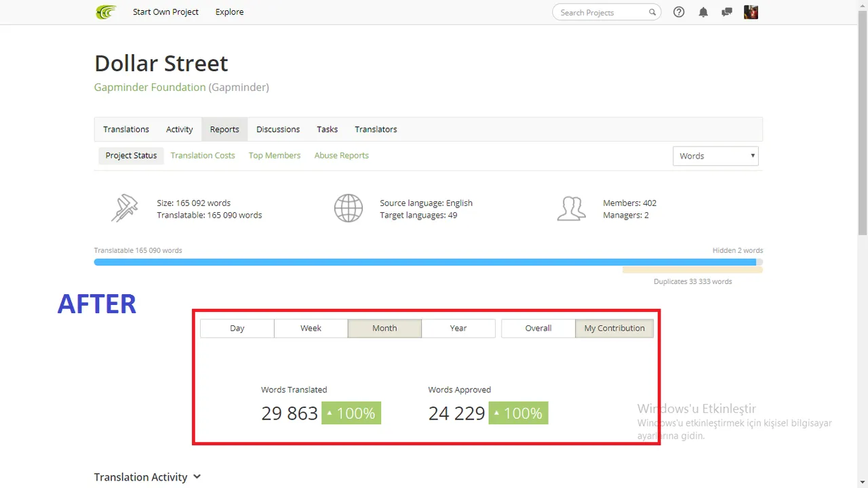Viewport: 868px width, 488px height.
Task: Click the blue translatable words progress bar
Action: point(425,262)
